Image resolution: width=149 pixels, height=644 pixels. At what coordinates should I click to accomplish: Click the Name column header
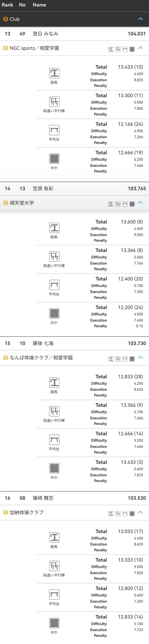click(39, 5)
